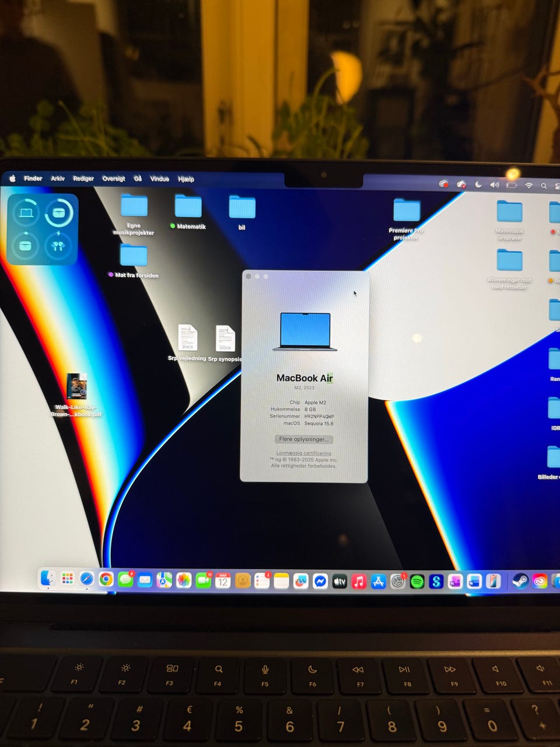The height and width of the screenshot is (747, 560).
Task: Select the Egne musikprojekter folder
Action: (x=134, y=214)
